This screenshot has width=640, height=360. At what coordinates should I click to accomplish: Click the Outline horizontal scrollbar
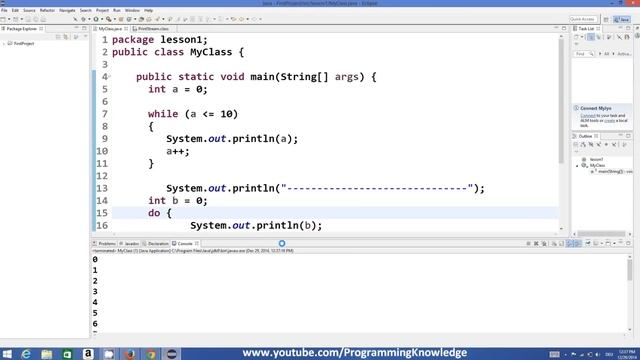tap(602, 234)
